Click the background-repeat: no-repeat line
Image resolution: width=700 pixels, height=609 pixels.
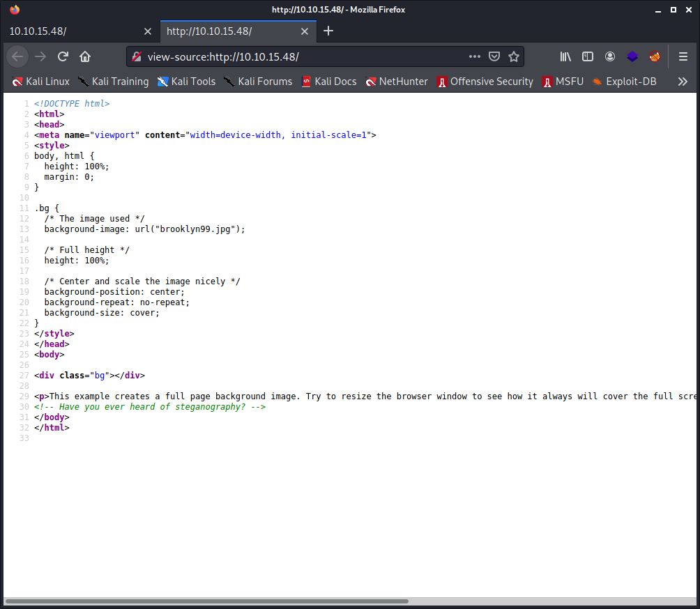pyautogui.click(x=117, y=302)
